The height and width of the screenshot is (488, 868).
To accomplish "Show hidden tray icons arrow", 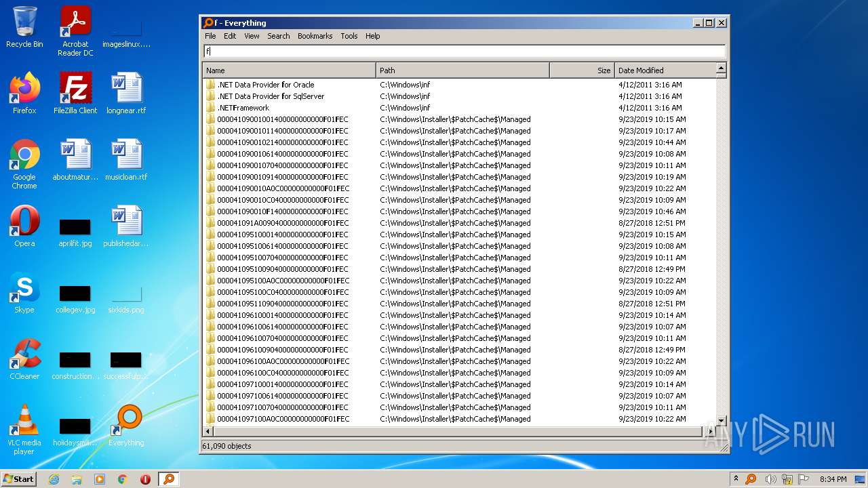I will pos(736,479).
